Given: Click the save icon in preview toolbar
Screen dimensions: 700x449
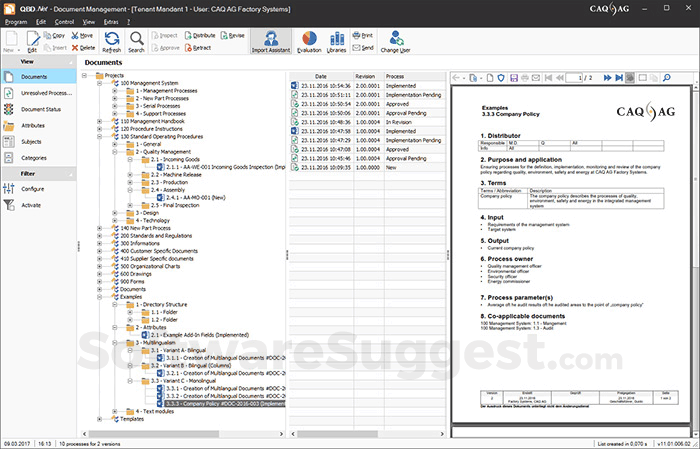Looking at the screenshot, I should tap(514, 78).
